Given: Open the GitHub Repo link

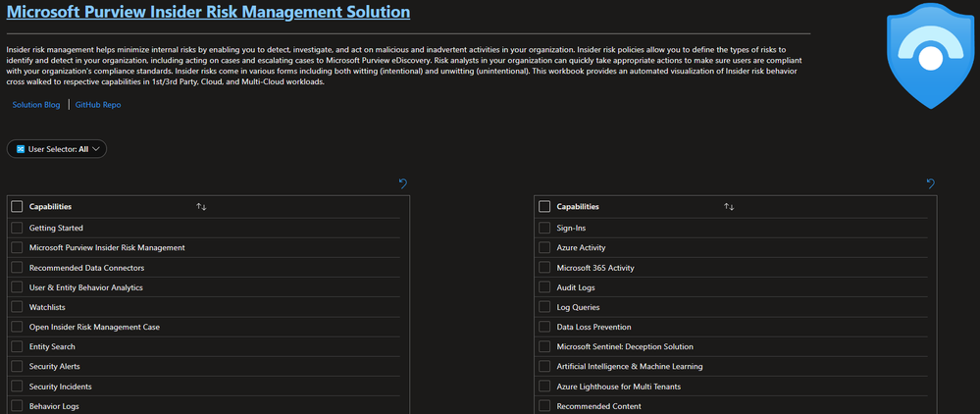Looking at the screenshot, I should click(x=98, y=105).
